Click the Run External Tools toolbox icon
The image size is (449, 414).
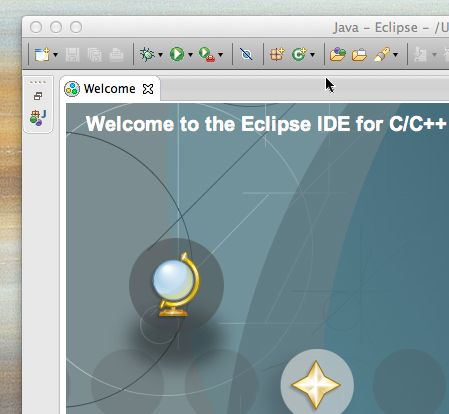(x=206, y=54)
